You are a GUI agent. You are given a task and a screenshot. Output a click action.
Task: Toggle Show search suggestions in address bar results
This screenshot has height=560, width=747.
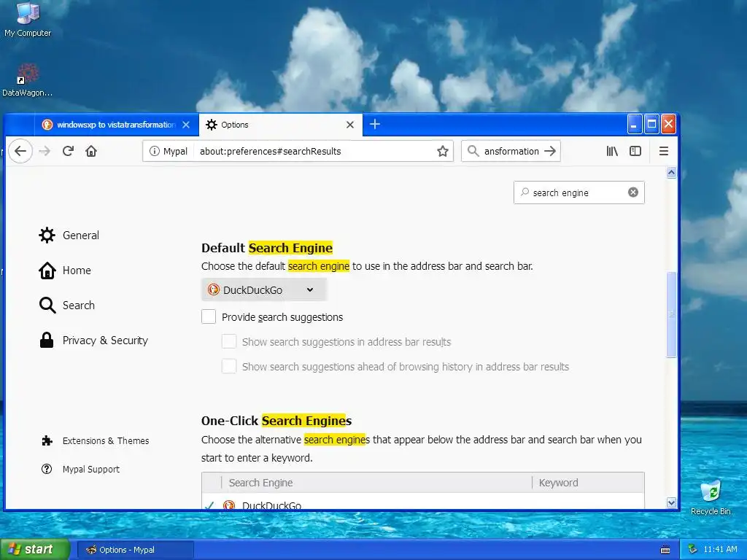tap(229, 341)
